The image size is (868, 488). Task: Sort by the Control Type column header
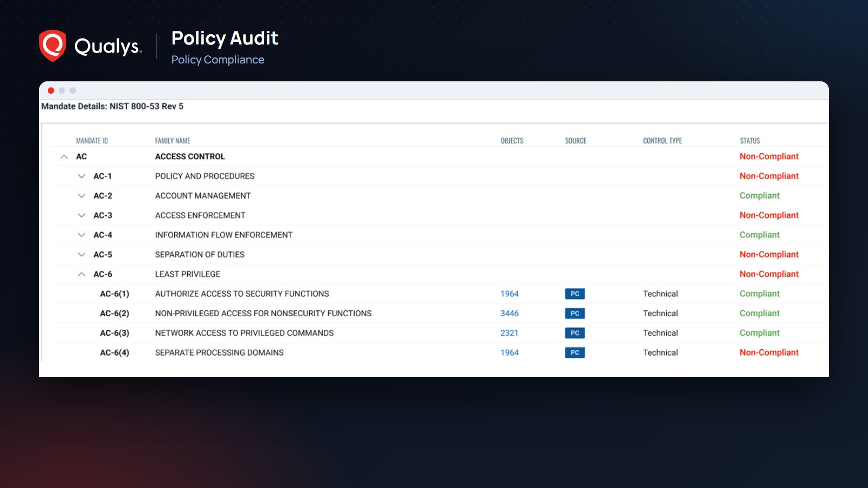(x=662, y=141)
